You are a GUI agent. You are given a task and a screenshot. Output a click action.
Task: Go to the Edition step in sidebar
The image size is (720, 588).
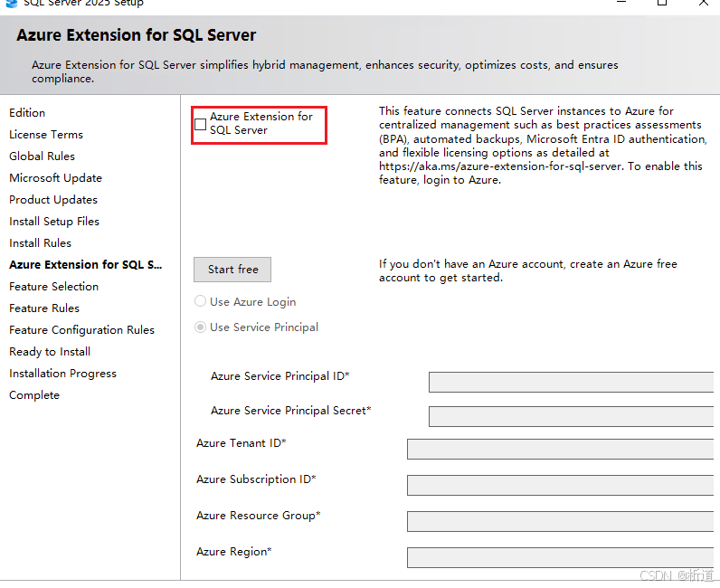[x=27, y=113]
